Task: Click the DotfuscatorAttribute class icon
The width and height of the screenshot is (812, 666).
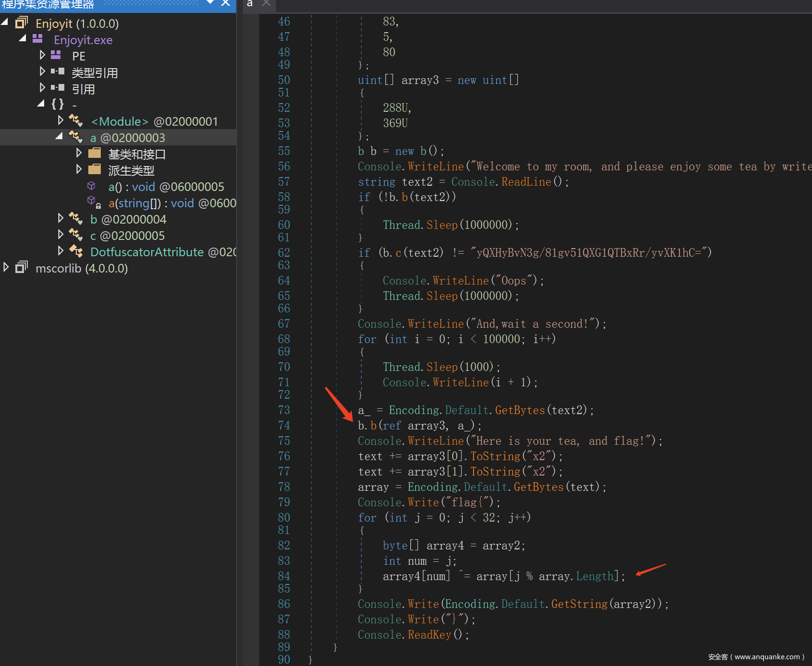Action: tap(76, 251)
